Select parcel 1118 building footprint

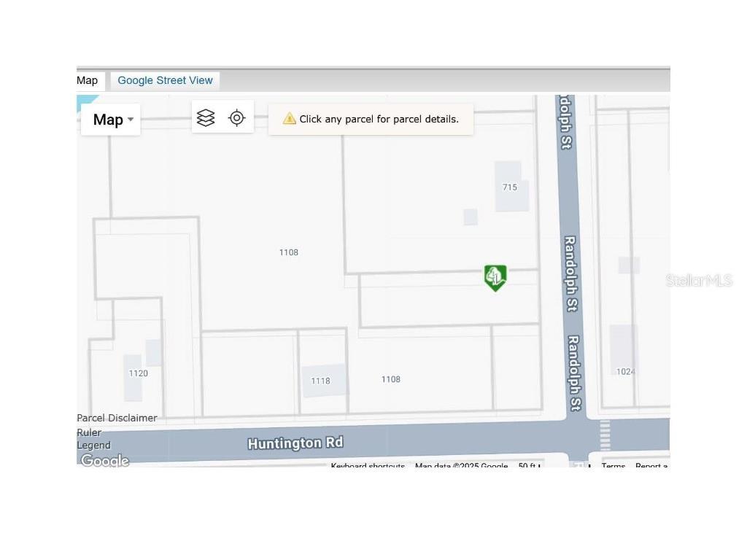(321, 381)
